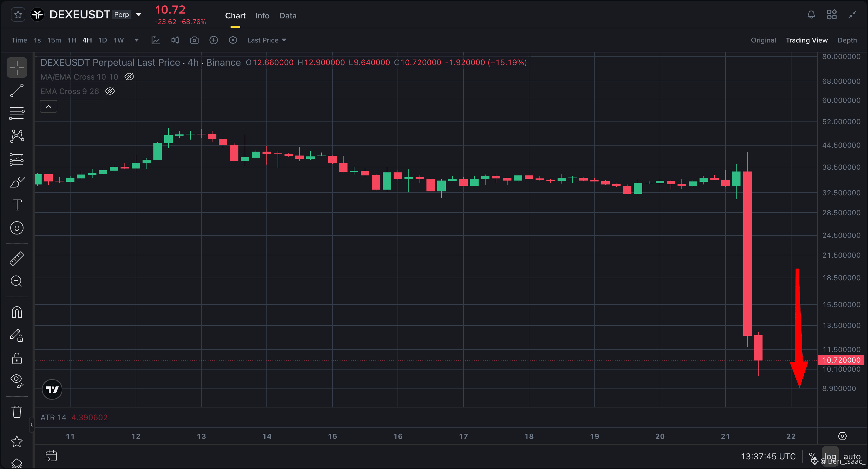
Task: Select the forecasting and measurement tool
Action: click(17, 159)
